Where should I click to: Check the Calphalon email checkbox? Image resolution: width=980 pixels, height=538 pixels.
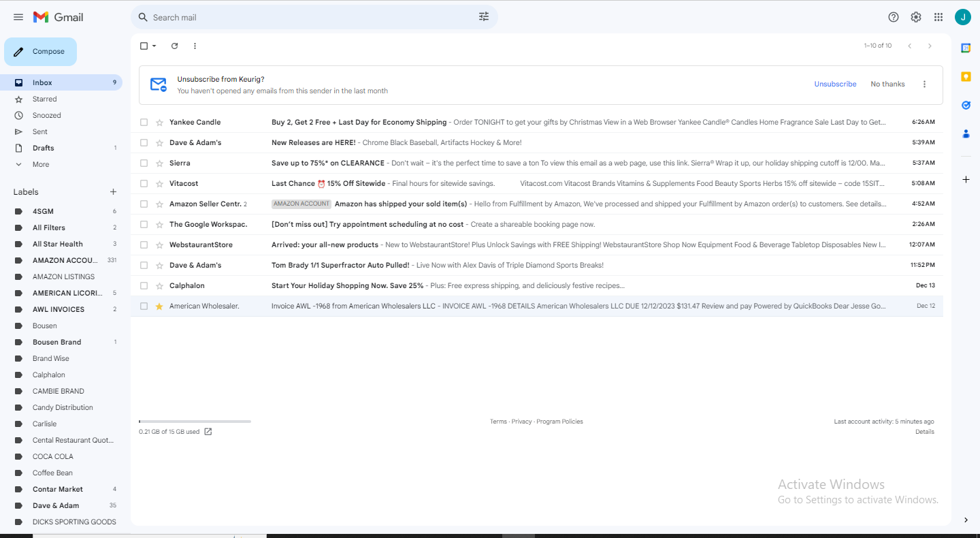[144, 286]
